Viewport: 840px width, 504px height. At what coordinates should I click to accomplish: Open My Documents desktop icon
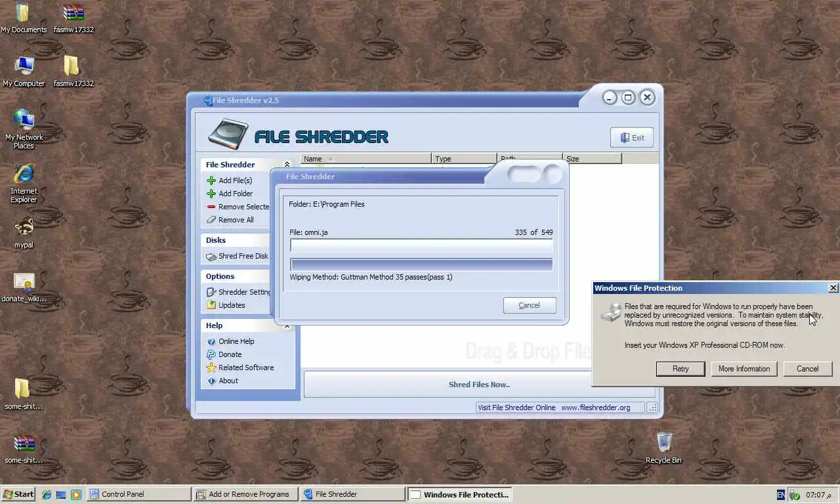click(24, 18)
